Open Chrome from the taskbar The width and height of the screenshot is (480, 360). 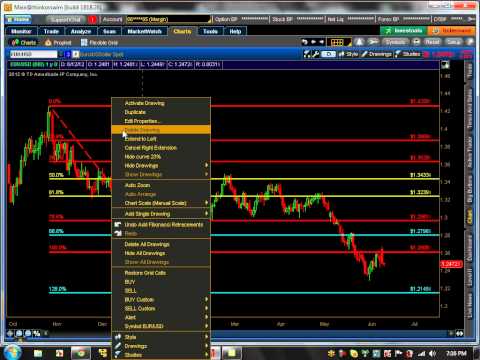click(x=81, y=353)
